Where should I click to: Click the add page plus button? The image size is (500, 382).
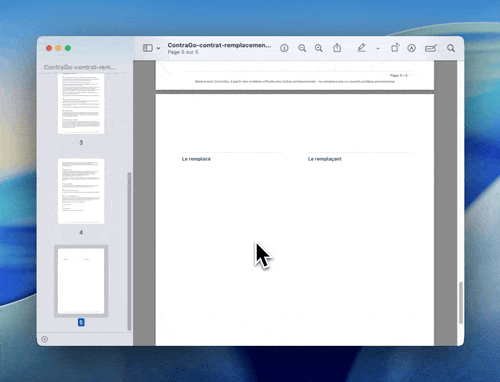pyautogui.click(x=44, y=339)
